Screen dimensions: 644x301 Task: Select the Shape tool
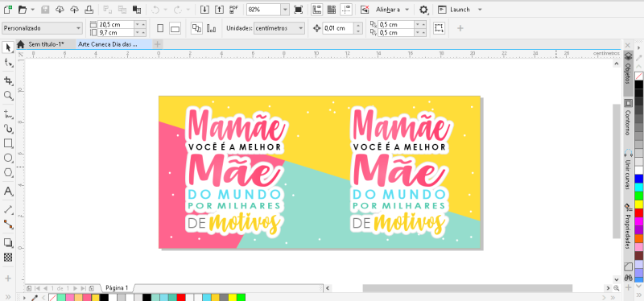click(8, 63)
